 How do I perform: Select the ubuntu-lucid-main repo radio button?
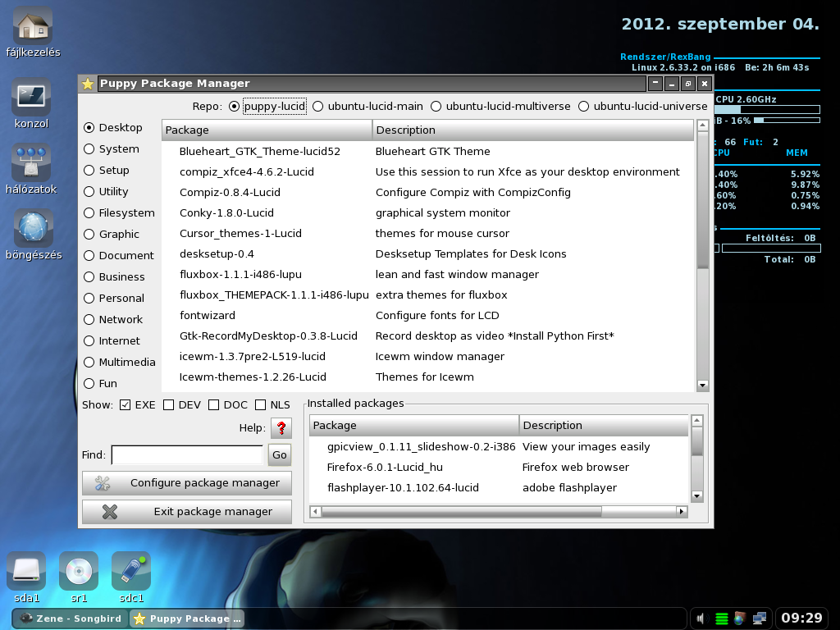317,107
